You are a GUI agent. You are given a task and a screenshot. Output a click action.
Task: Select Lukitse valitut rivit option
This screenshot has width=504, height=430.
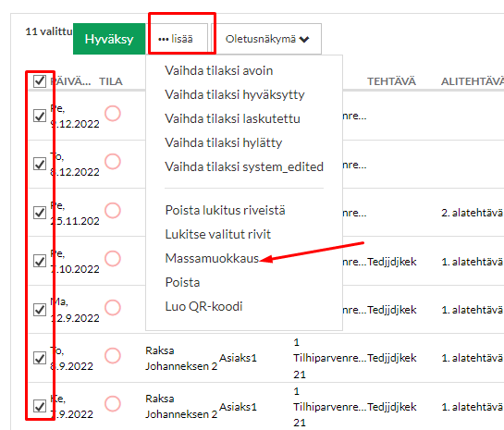217,234
